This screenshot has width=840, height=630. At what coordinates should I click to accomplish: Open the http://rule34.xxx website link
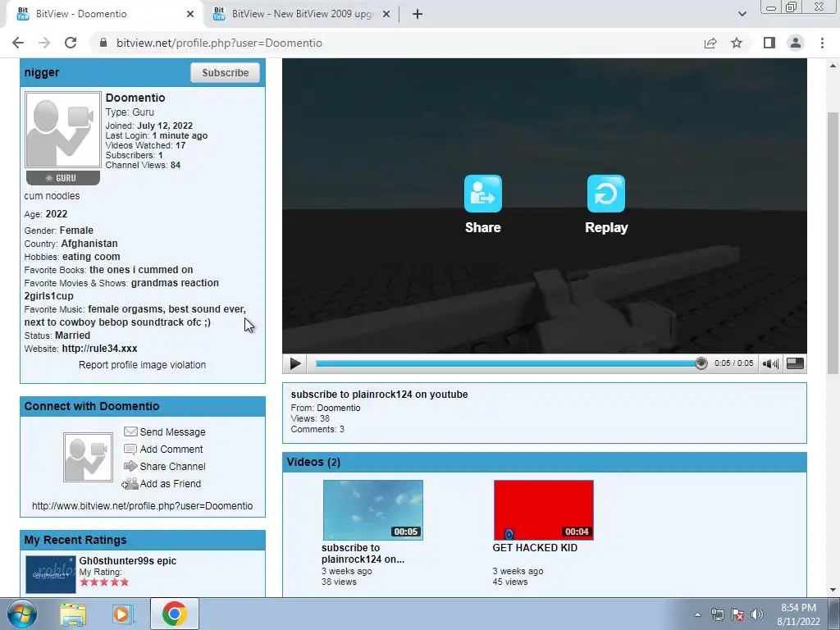pyautogui.click(x=99, y=348)
